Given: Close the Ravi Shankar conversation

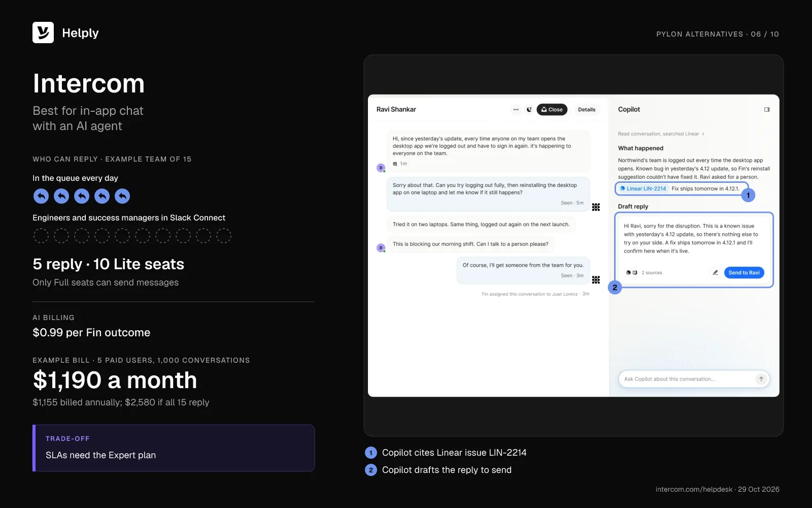Looking at the screenshot, I should point(552,110).
